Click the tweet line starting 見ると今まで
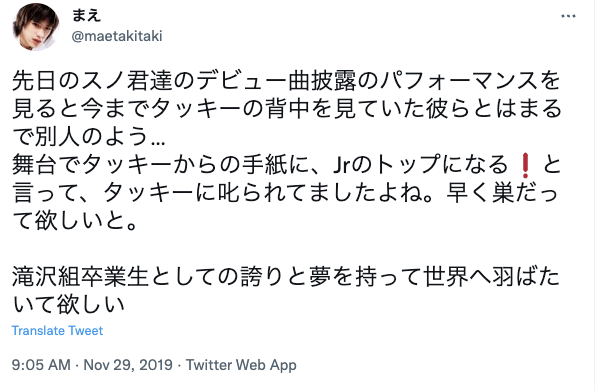Viewport: 599px width, 391px height. point(287,109)
